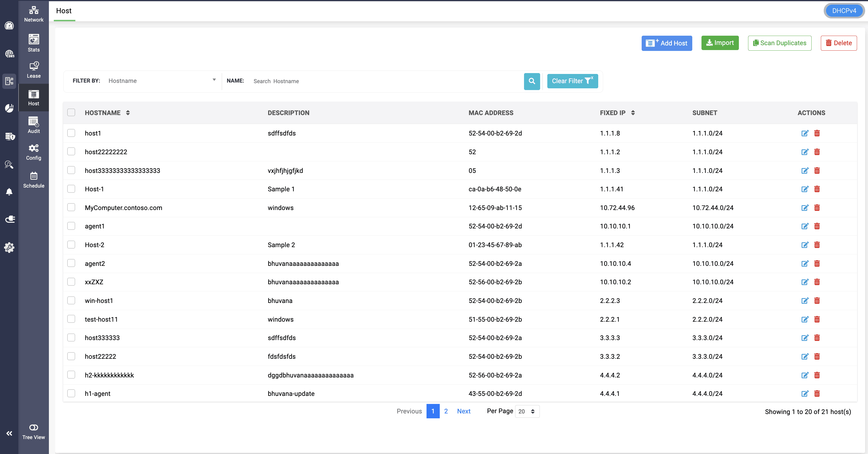Open the Filter By Hostname dropdown
The image size is (868, 454).
tap(162, 81)
